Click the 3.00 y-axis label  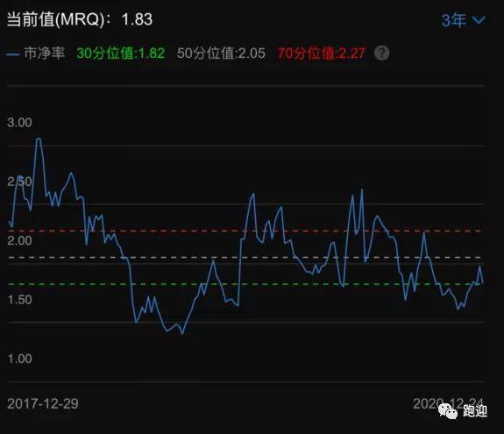(19, 123)
